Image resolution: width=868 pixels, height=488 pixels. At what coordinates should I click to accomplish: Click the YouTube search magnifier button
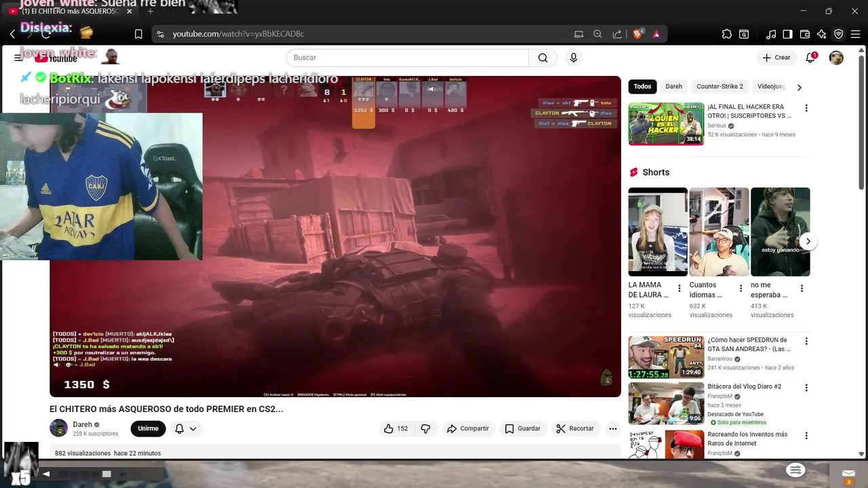point(542,58)
